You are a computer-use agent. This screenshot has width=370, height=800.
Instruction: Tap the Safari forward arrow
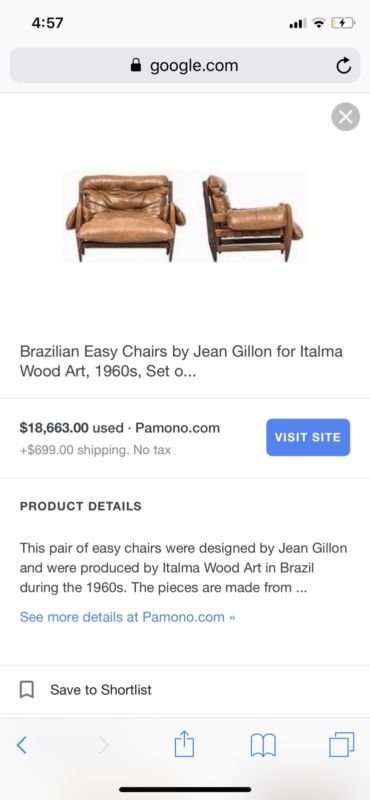coord(104,745)
